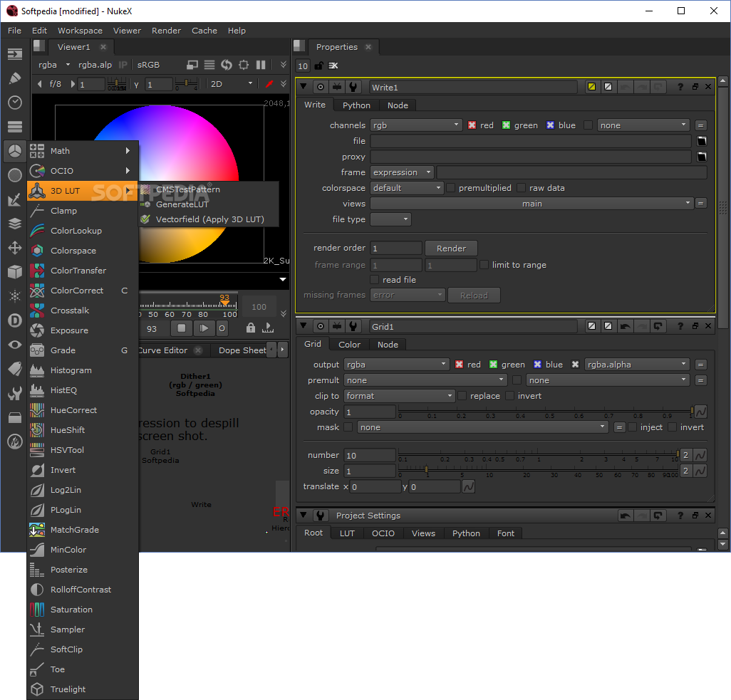Click the translate x input field
The width and height of the screenshot is (731, 700).
tap(375, 487)
